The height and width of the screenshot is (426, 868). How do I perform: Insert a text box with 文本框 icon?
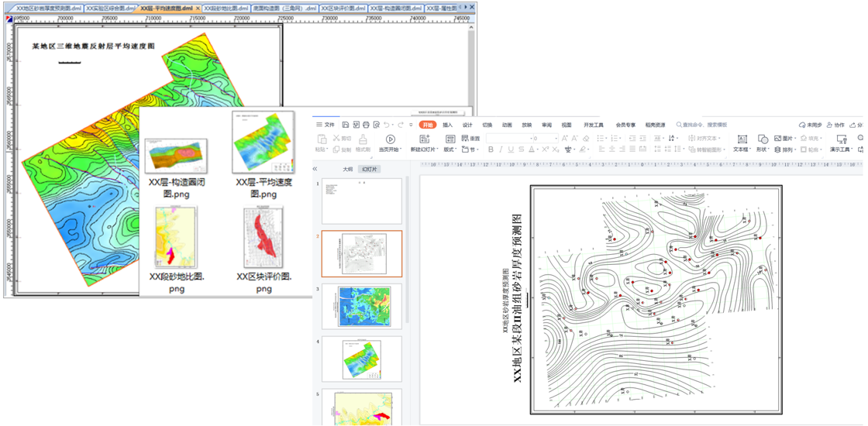tap(742, 139)
